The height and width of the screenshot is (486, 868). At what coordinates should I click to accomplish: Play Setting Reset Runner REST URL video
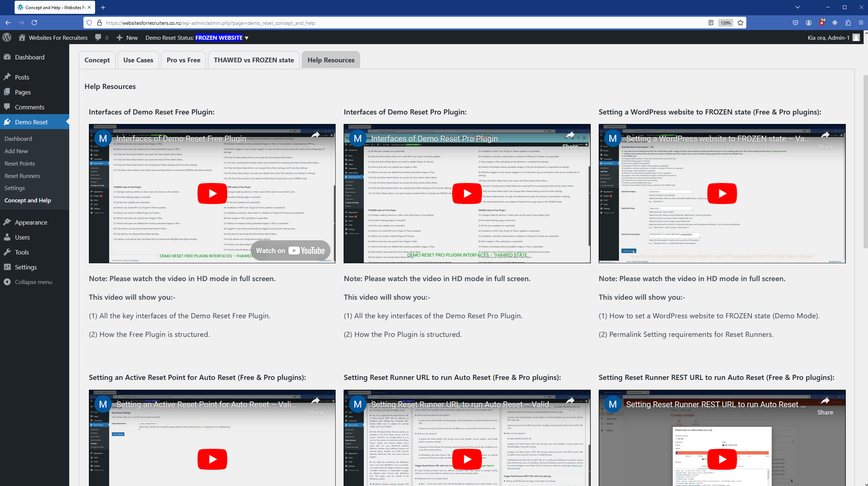[722, 459]
